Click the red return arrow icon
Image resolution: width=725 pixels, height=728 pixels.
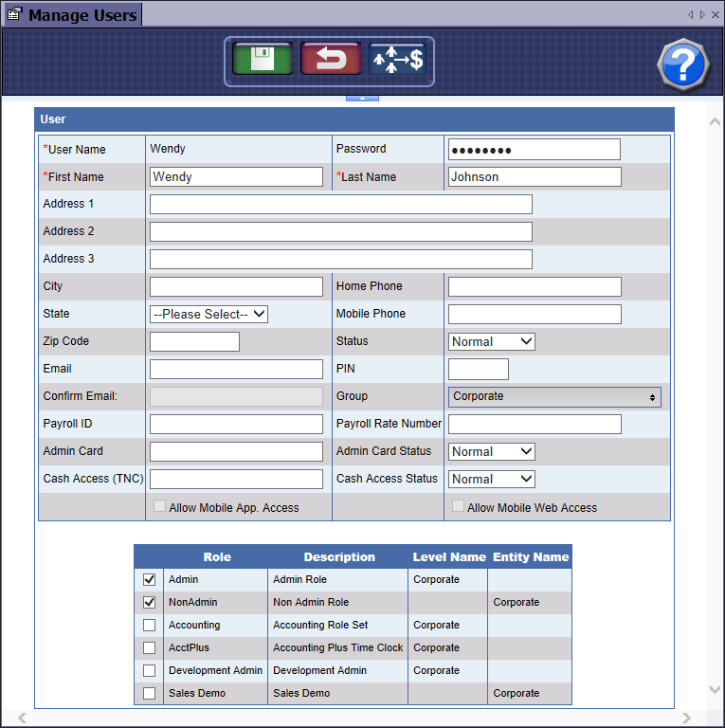tap(331, 59)
